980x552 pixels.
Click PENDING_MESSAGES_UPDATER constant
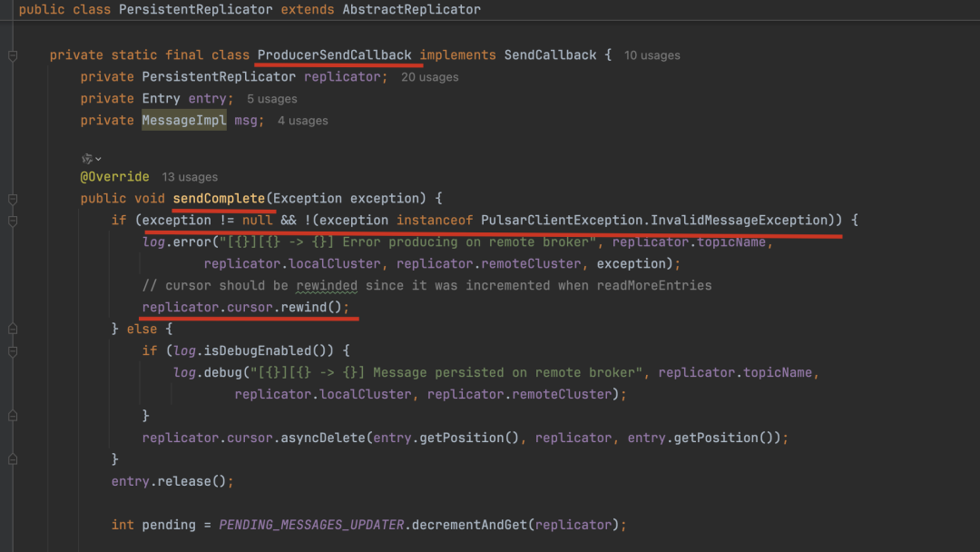tap(311, 525)
